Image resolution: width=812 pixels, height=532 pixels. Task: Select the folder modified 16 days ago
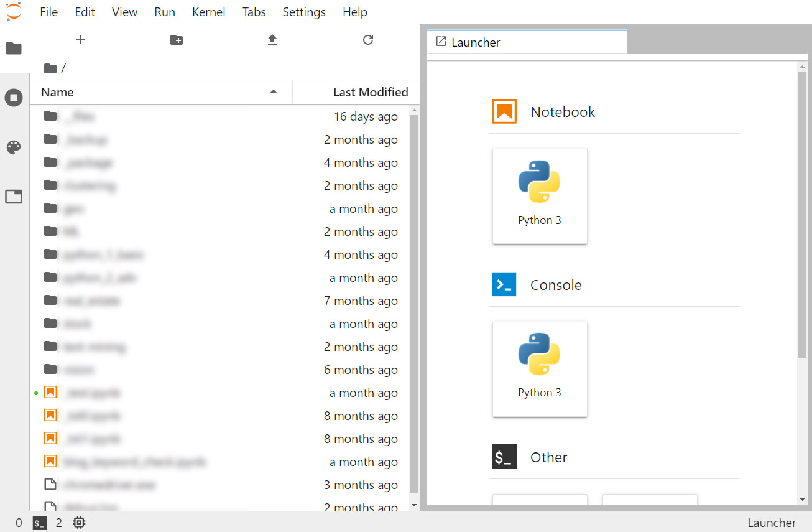[x=221, y=116]
